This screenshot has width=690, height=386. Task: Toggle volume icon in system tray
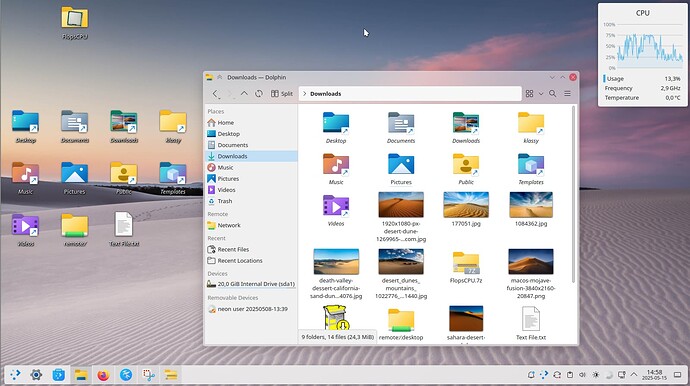[x=583, y=375]
